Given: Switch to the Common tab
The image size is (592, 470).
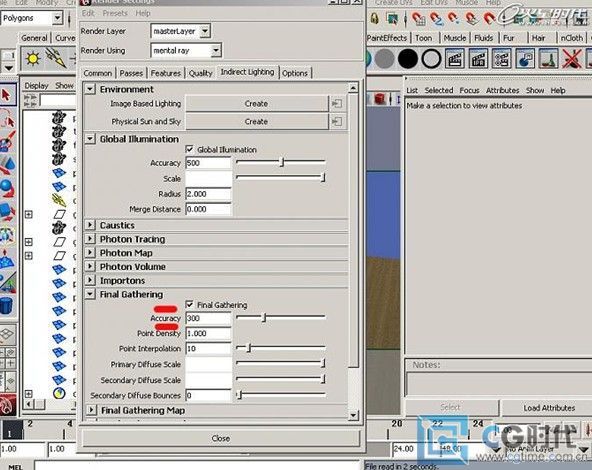Looking at the screenshot, I should 98,73.
